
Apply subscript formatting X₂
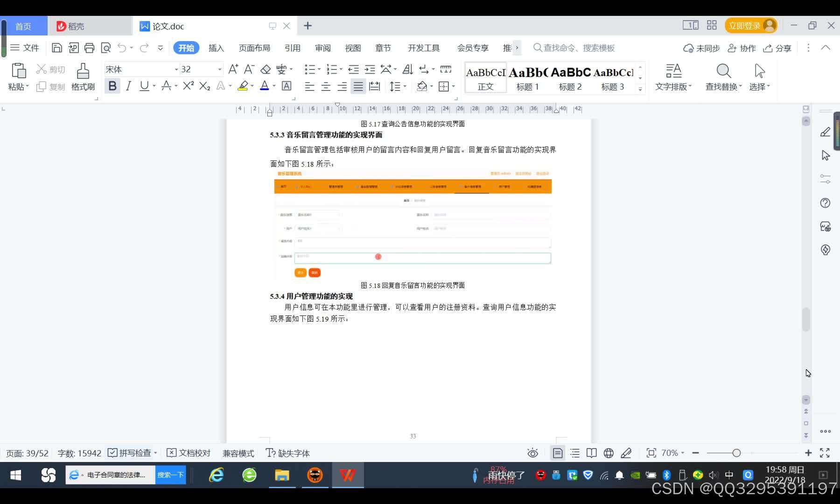tap(204, 86)
